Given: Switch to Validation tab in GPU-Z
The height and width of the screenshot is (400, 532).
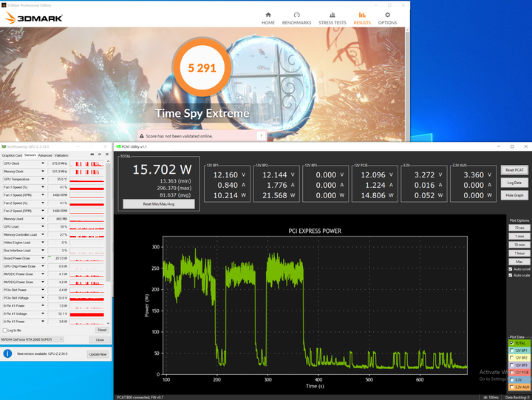Looking at the screenshot, I should pyautogui.click(x=61, y=155).
